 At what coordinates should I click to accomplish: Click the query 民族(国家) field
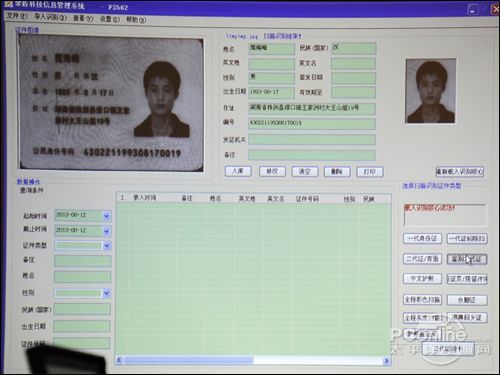tap(82, 309)
